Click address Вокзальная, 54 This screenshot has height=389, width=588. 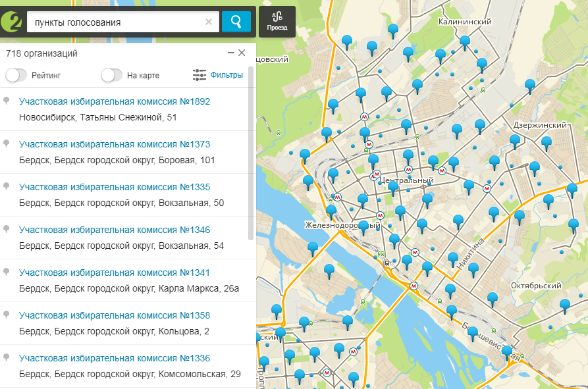coord(191,246)
